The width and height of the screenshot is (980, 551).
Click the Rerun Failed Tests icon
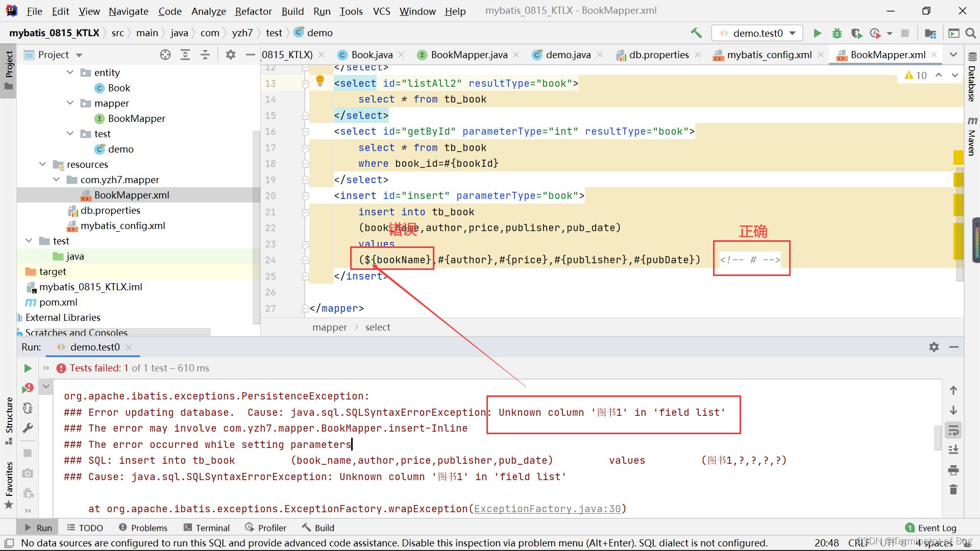28,388
